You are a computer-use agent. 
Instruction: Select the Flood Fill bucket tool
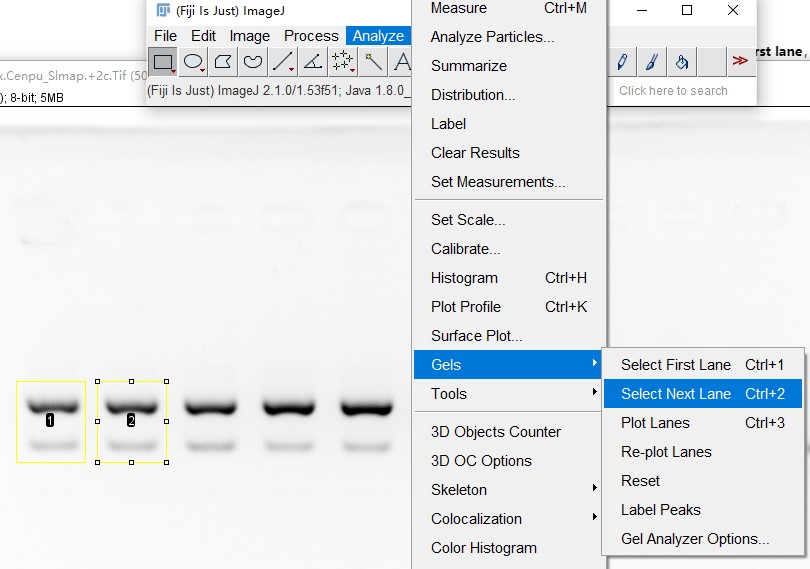pyautogui.click(x=681, y=62)
